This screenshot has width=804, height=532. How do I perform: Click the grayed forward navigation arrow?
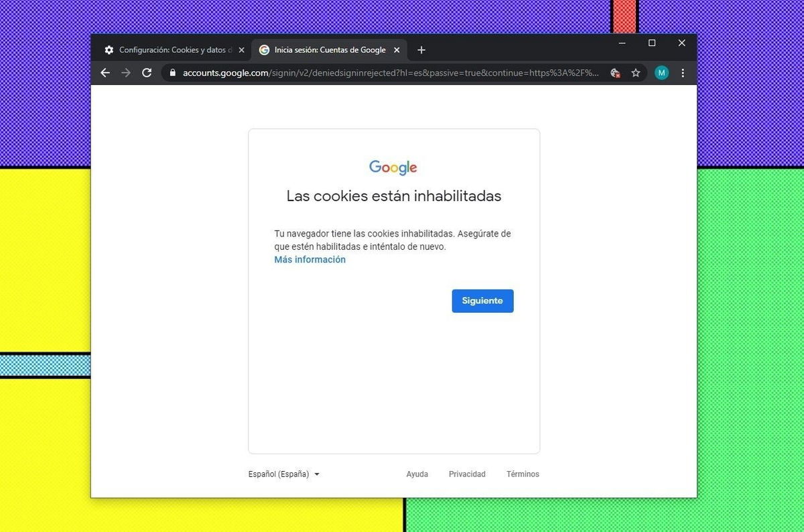(126, 72)
